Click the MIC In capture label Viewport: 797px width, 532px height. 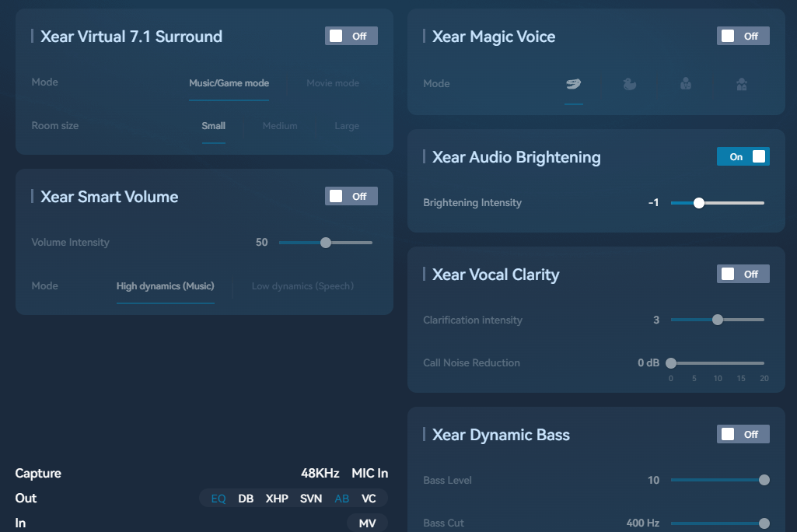point(369,474)
